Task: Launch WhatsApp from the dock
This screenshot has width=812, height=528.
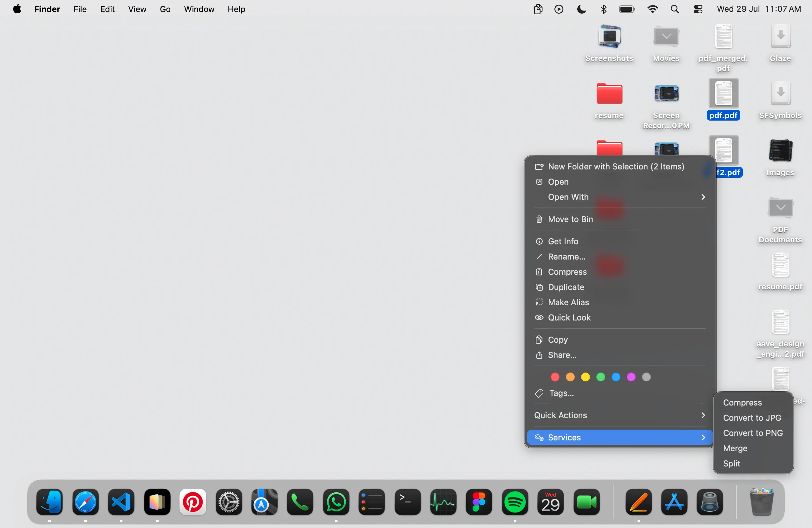Action: [x=336, y=502]
